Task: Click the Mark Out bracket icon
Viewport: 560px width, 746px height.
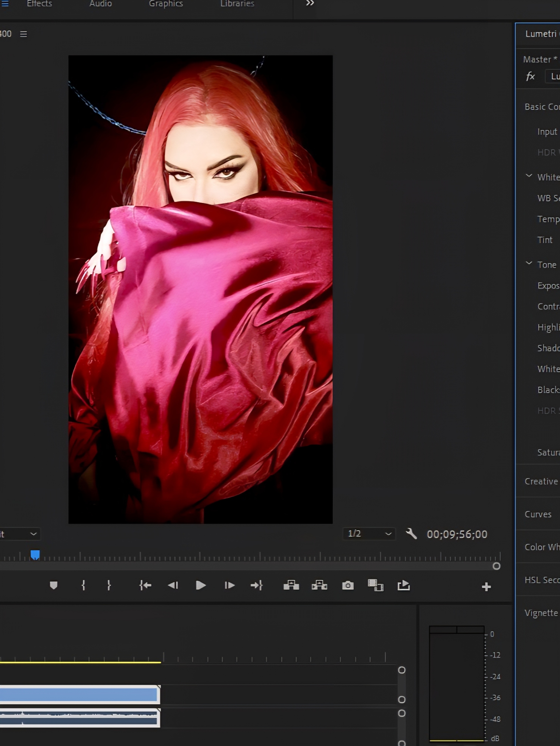Action: 109,585
